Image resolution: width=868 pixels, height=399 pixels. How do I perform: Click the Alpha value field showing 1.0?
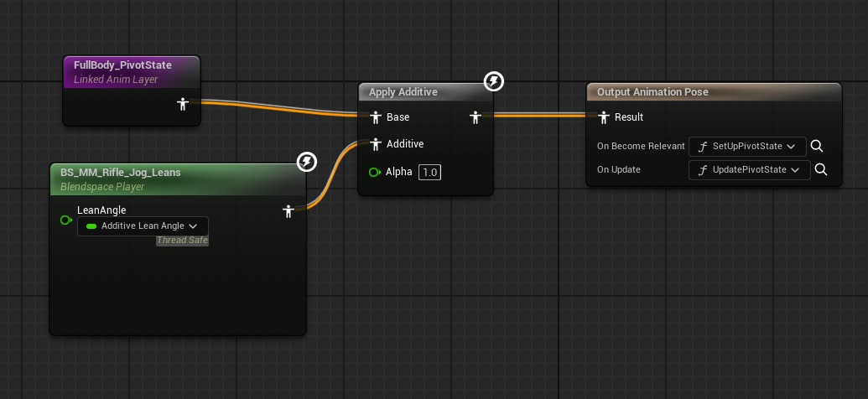[429, 172]
